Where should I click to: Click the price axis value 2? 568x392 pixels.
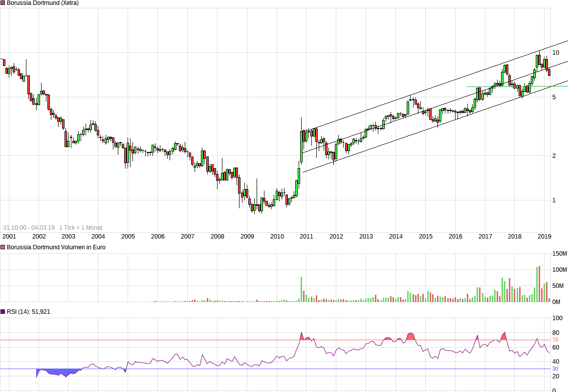coord(554,156)
